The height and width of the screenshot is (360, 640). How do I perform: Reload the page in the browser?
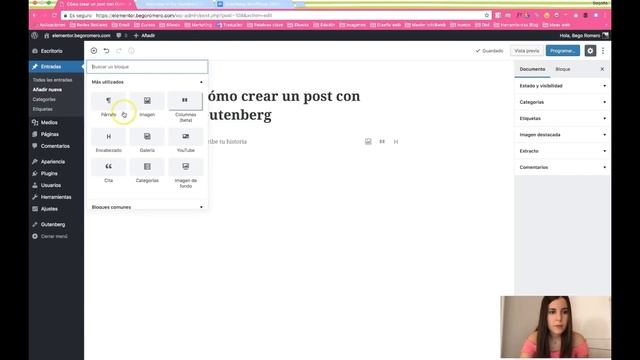(x=54, y=15)
